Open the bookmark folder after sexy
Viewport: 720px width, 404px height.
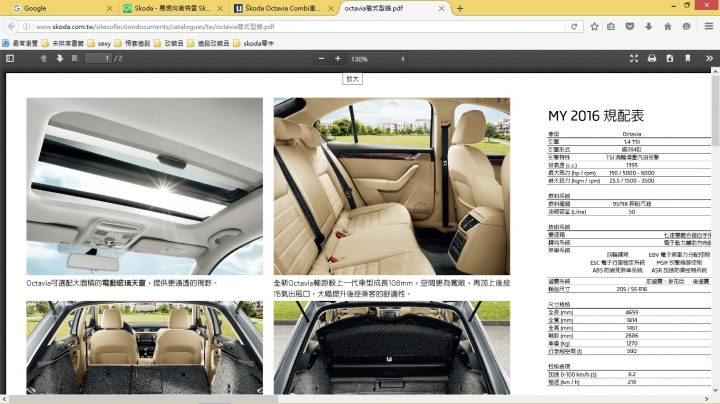click(133, 43)
